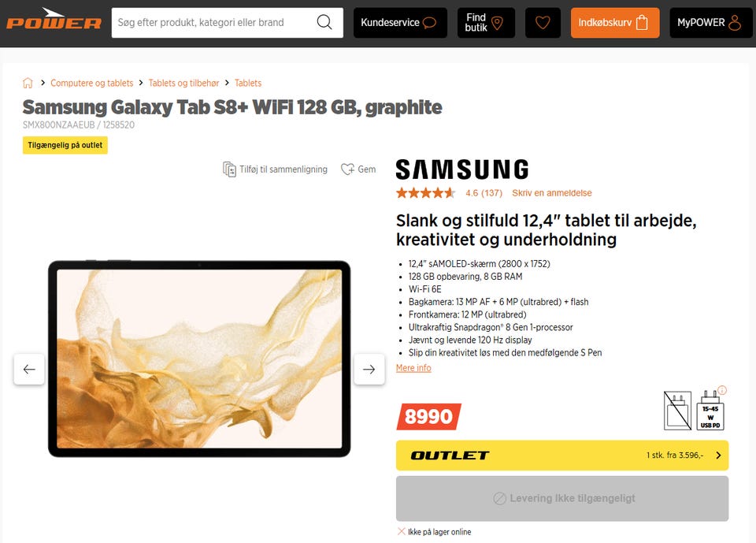Expand Mere info product details
756x543 pixels.
413,368
